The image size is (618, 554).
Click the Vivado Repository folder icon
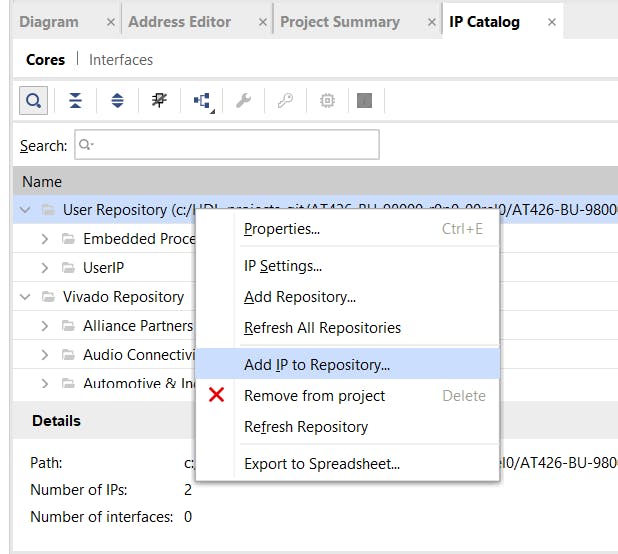point(48,296)
